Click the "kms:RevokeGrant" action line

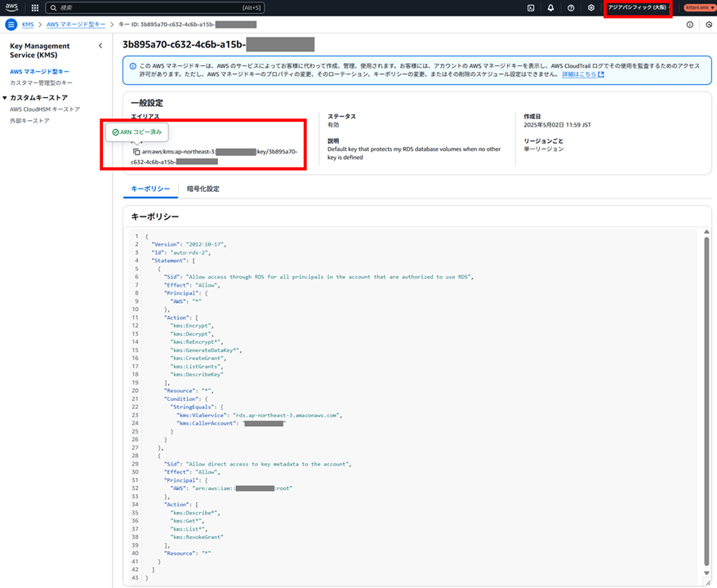point(197,537)
